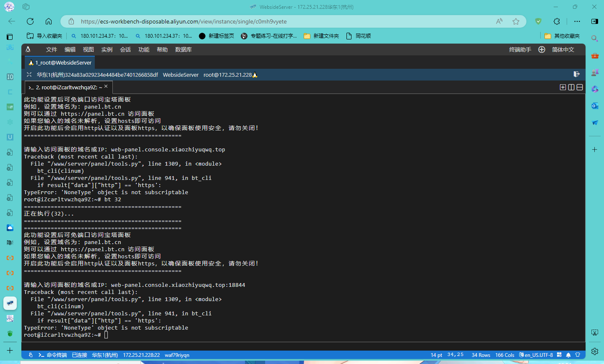
Task: Open 终端助手 terminal assistant
Action: [520, 49]
